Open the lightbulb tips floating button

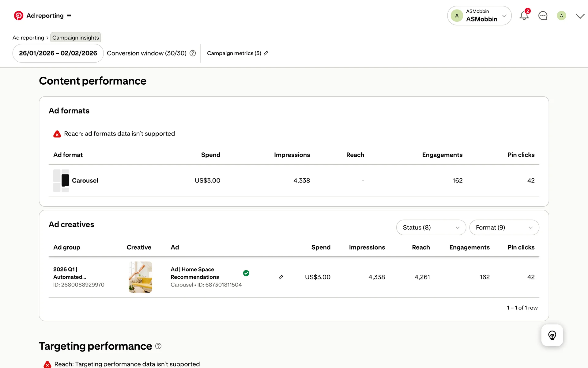552,335
